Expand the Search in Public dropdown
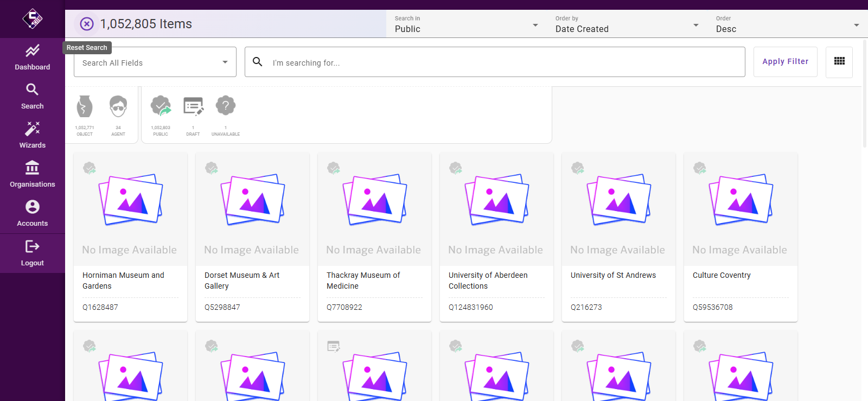Screen dimensions: 868x401 click(467, 25)
